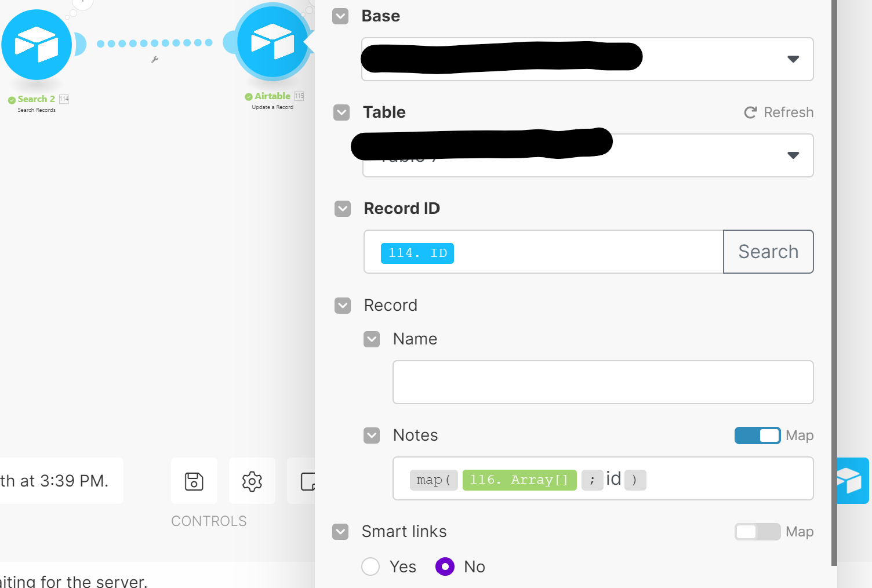The width and height of the screenshot is (872, 588).
Task: Collapse the Record section chevron
Action: [x=343, y=306]
